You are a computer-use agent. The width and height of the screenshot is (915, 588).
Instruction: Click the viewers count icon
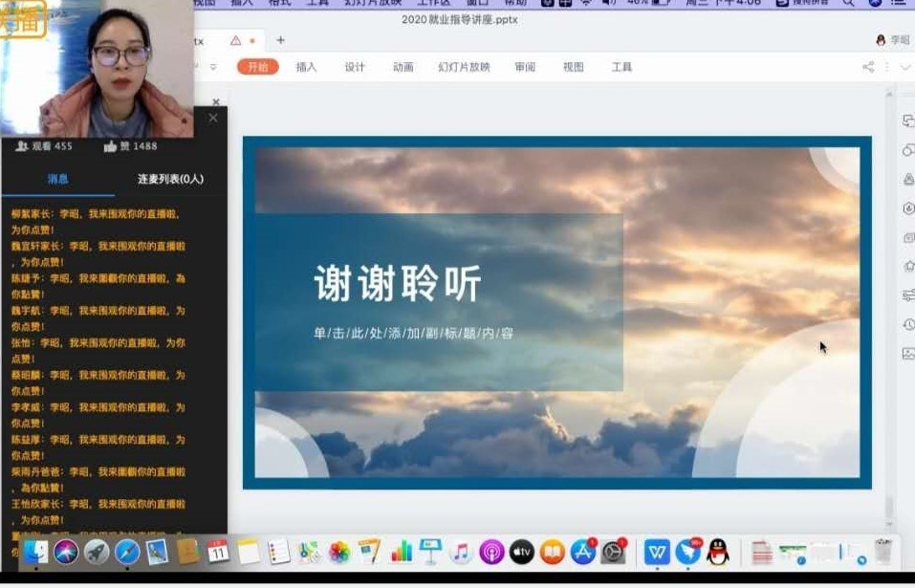(21, 146)
